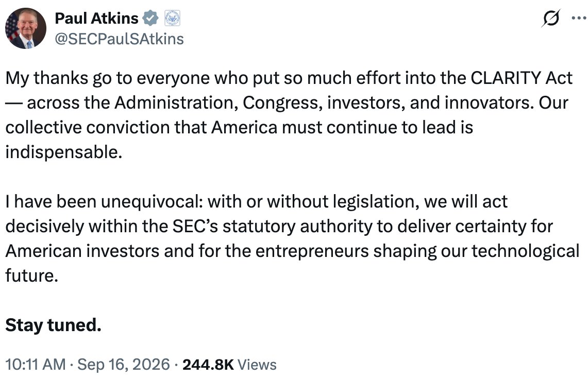588x379 pixels.
Task: Click the phrase I have been unequivocal
Action: click(x=104, y=202)
